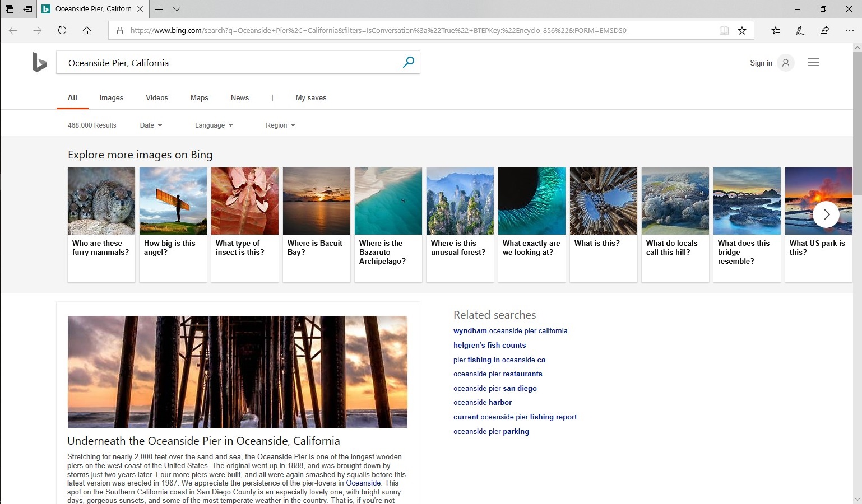Open 'pier fishing in oceanside ca' link
The width and height of the screenshot is (862, 504).
pyautogui.click(x=499, y=360)
